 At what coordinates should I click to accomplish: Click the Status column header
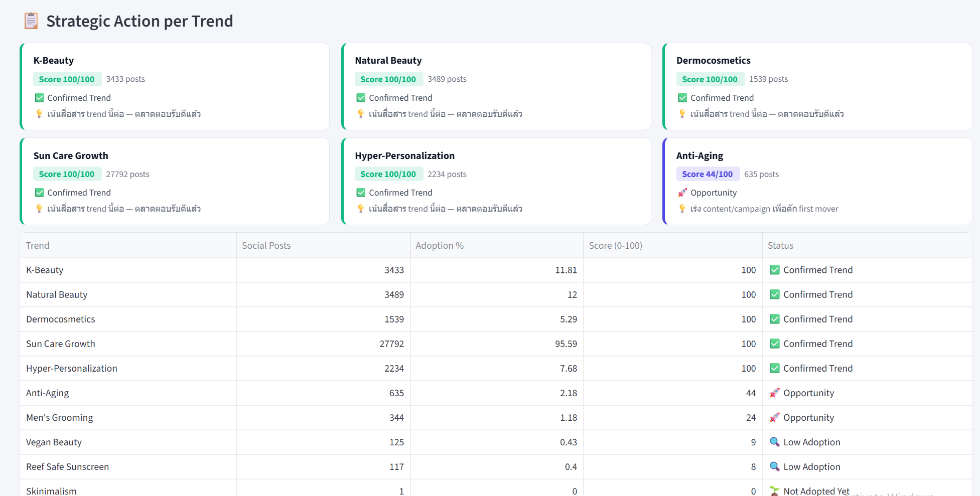point(780,245)
